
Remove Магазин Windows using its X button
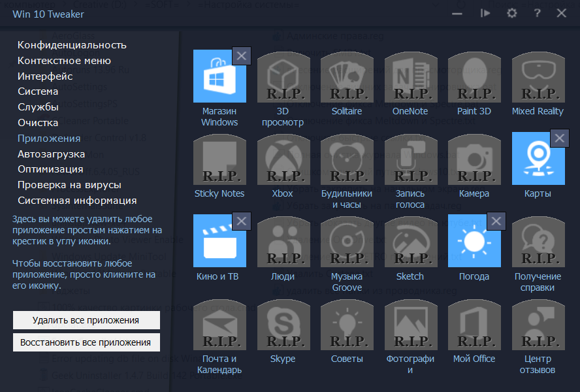[x=242, y=56]
